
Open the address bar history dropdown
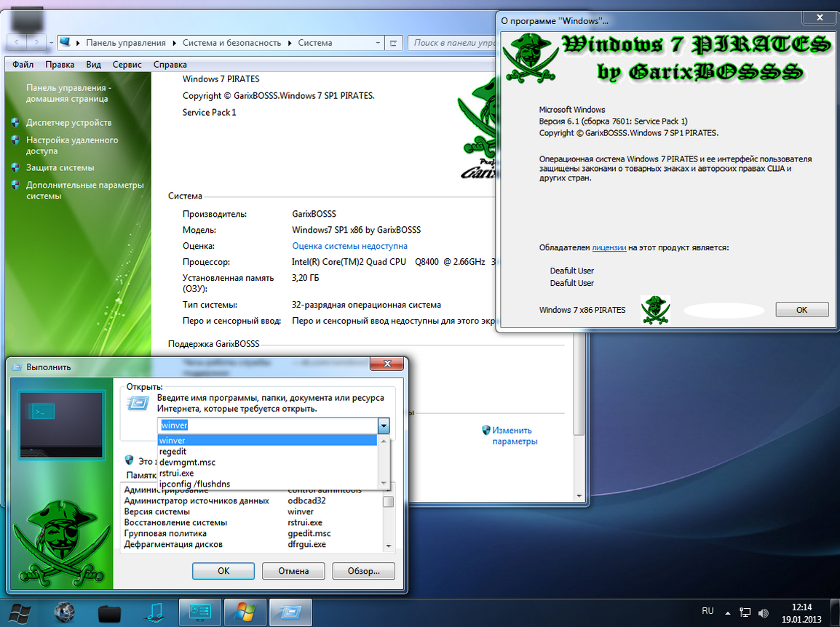click(x=378, y=42)
